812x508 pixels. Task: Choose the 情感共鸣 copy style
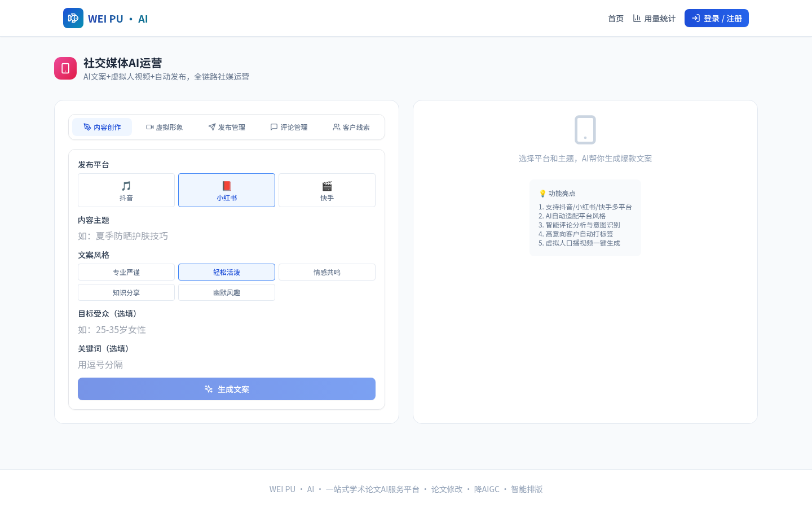tap(327, 272)
